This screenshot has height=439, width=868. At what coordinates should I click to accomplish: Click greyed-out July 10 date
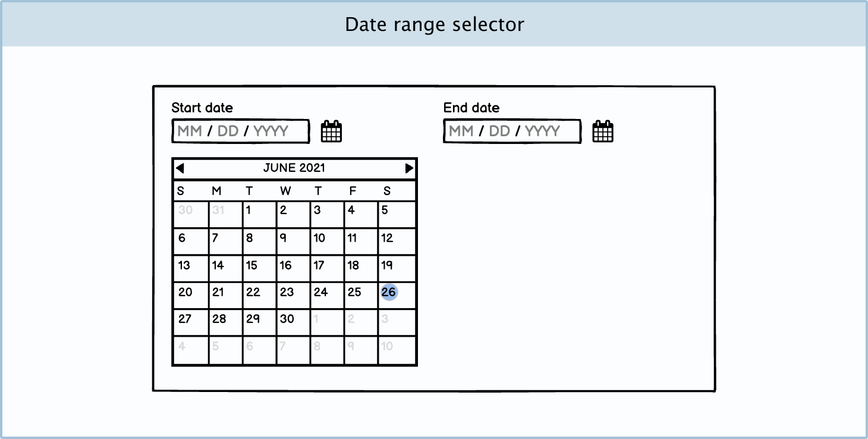point(396,350)
